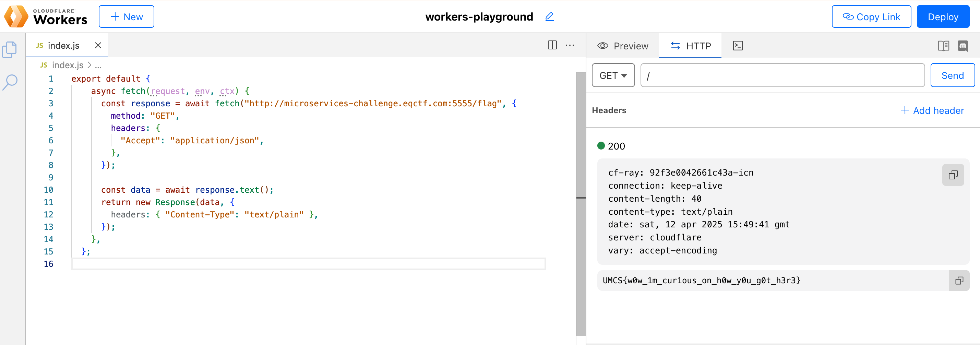Viewport: 980px width, 345px height.
Task: Open the terminal console tab
Action: [738, 46]
